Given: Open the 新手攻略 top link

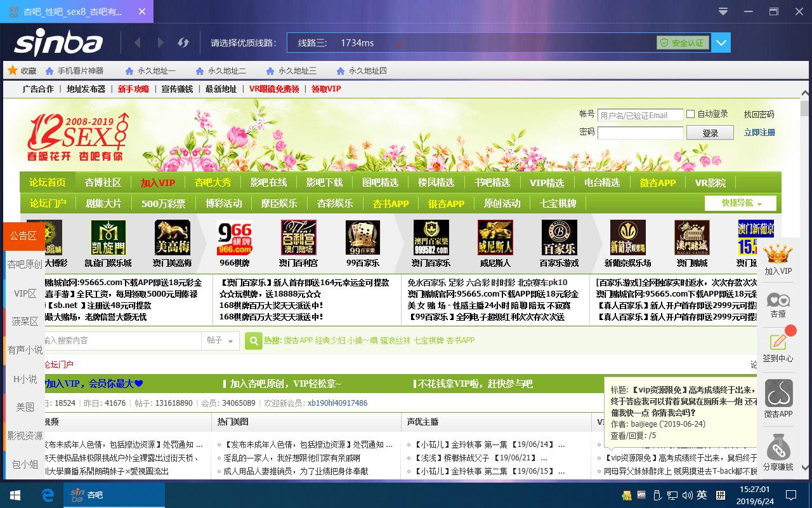Looking at the screenshot, I should click(133, 89).
